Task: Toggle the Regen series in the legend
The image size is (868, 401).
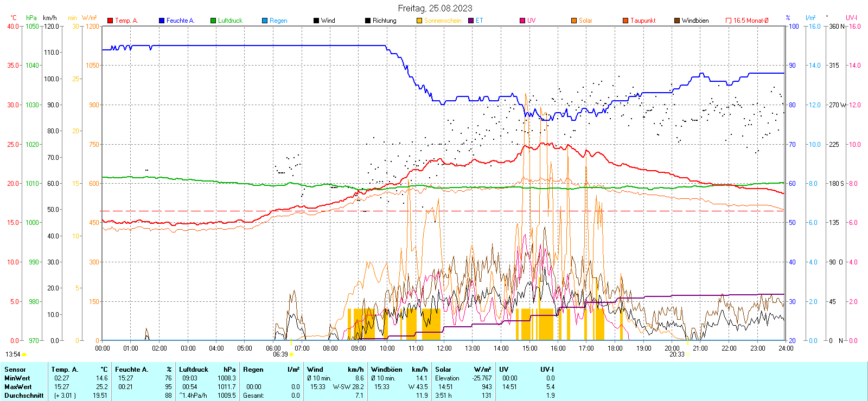Action: pyautogui.click(x=278, y=21)
